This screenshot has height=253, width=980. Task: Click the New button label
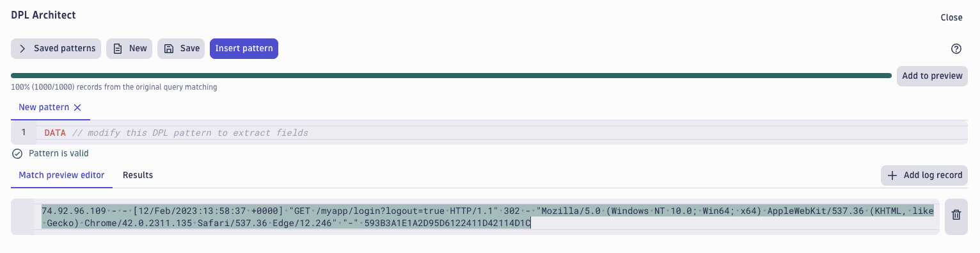[x=138, y=49]
